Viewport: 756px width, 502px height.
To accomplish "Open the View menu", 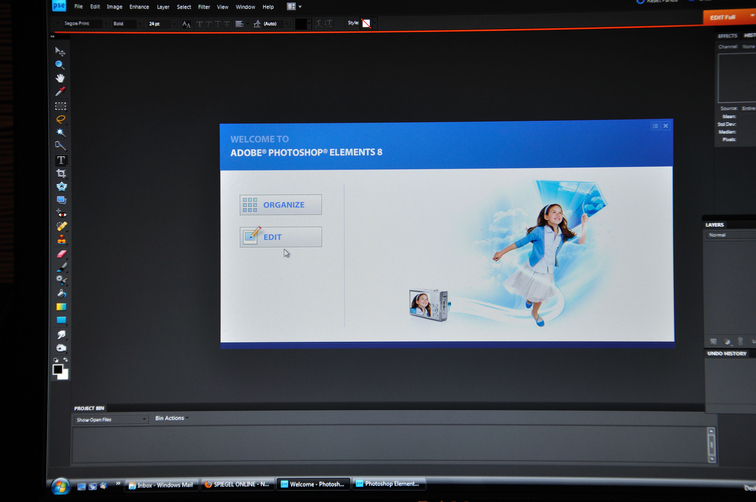I will click(x=222, y=7).
